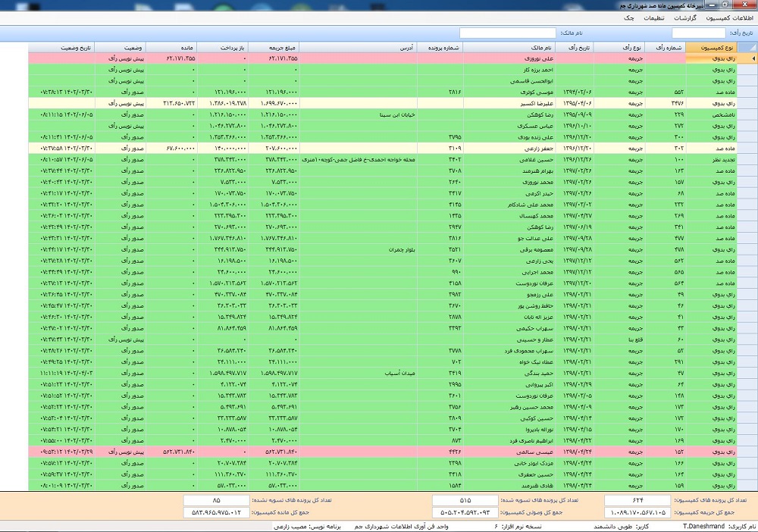Sort by مبلغ جریمه column header

(x=274, y=47)
